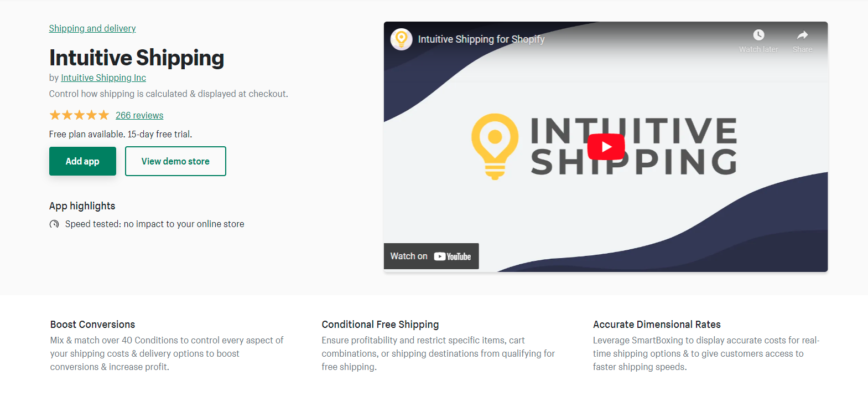This screenshot has width=868, height=406.
Task: Click the Boost Conversions section heading
Action: [x=92, y=324]
